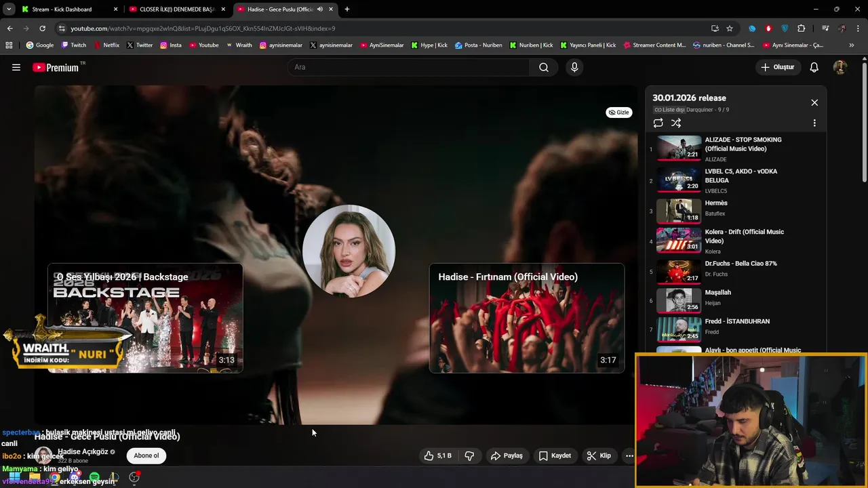The image size is (868, 488).
Task: Open the blue shield V extension
Action: click(x=785, y=28)
